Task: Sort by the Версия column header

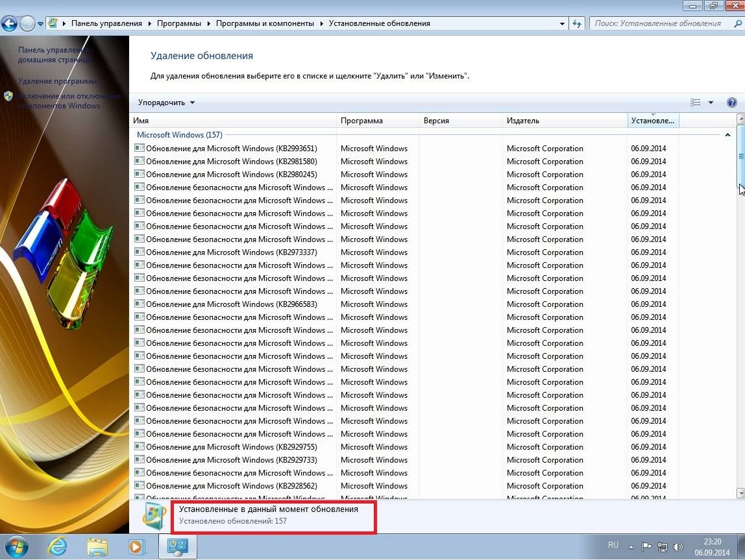Action: click(461, 121)
